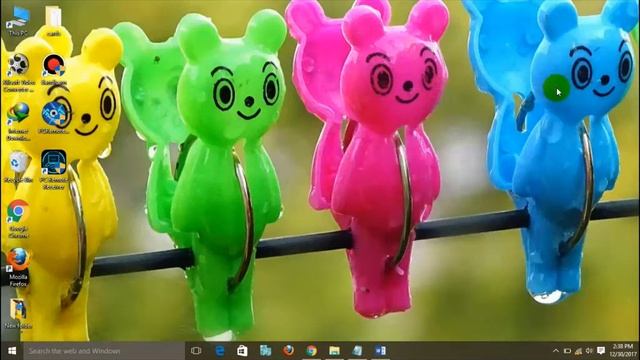
Task: Expand the hidden system tray icons
Action: click(x=556, y=351)
